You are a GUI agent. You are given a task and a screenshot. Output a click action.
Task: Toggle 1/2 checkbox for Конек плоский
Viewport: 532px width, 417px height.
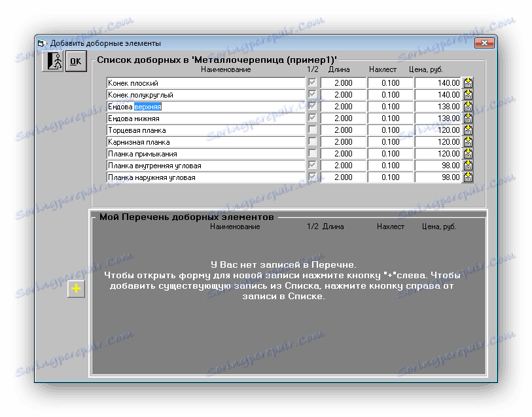(313, 82)
